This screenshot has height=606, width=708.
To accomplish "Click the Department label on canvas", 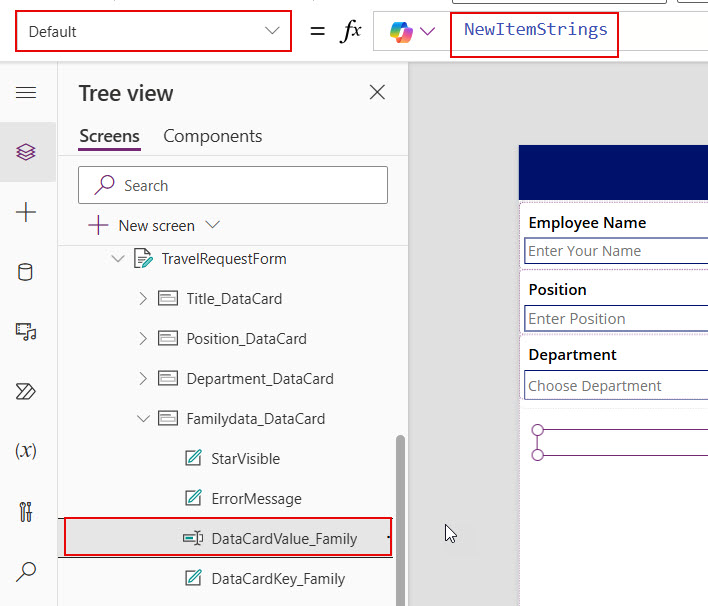I will (572, 355).
